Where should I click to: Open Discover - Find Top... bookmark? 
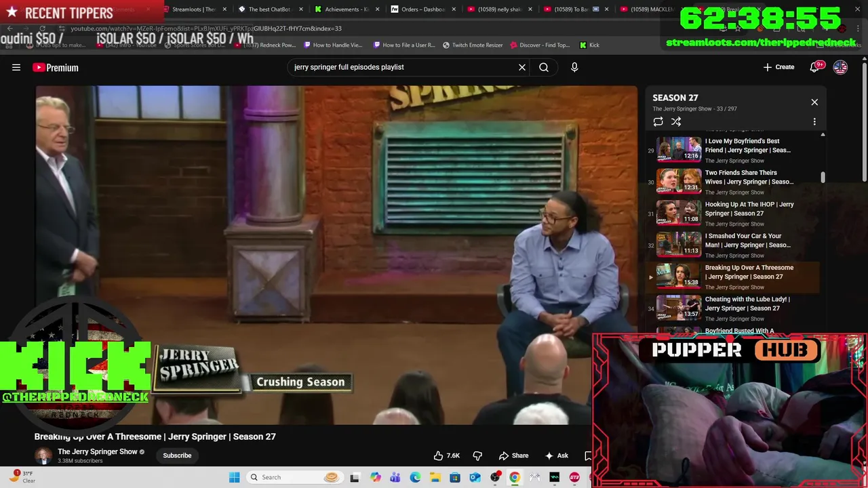click(x=540, y=45)
